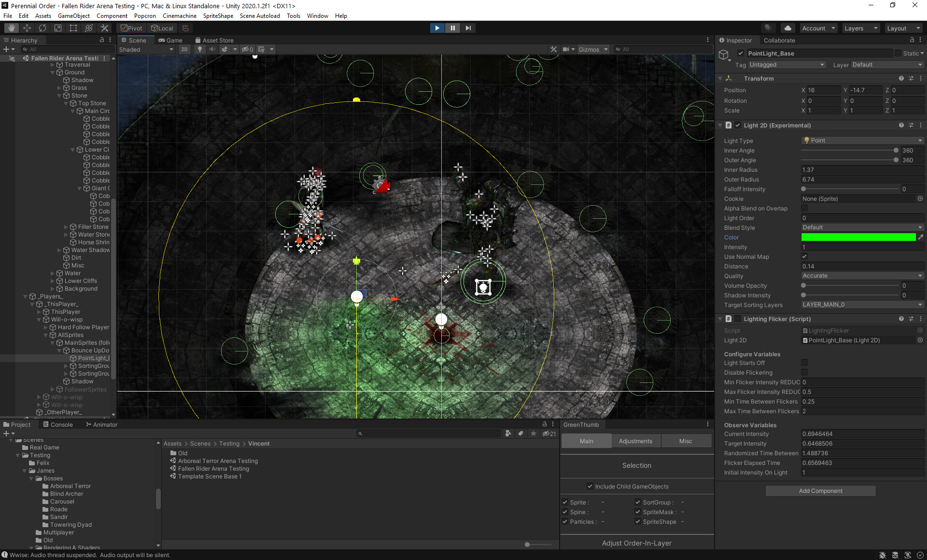Select the Rect Transform tool

coord(73,28)
